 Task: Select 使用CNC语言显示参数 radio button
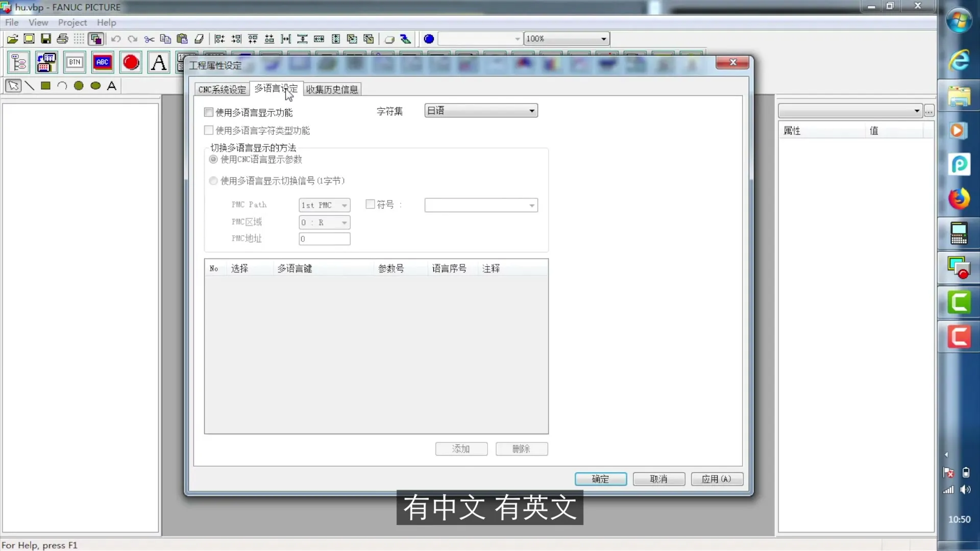[x=213, y=160]
